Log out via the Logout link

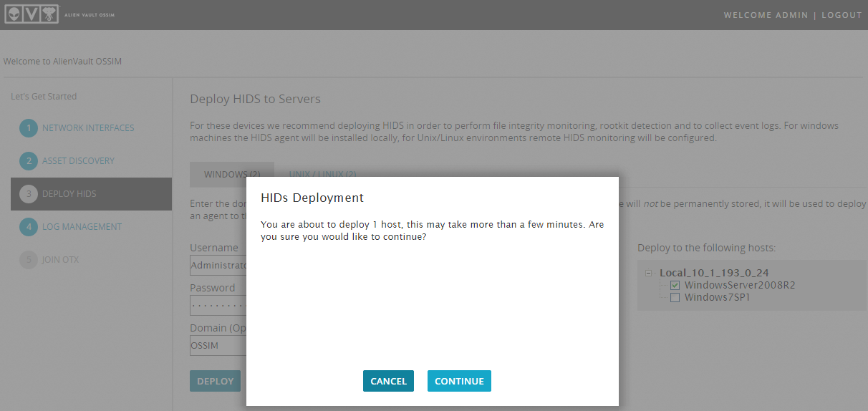tap(842, 15)
